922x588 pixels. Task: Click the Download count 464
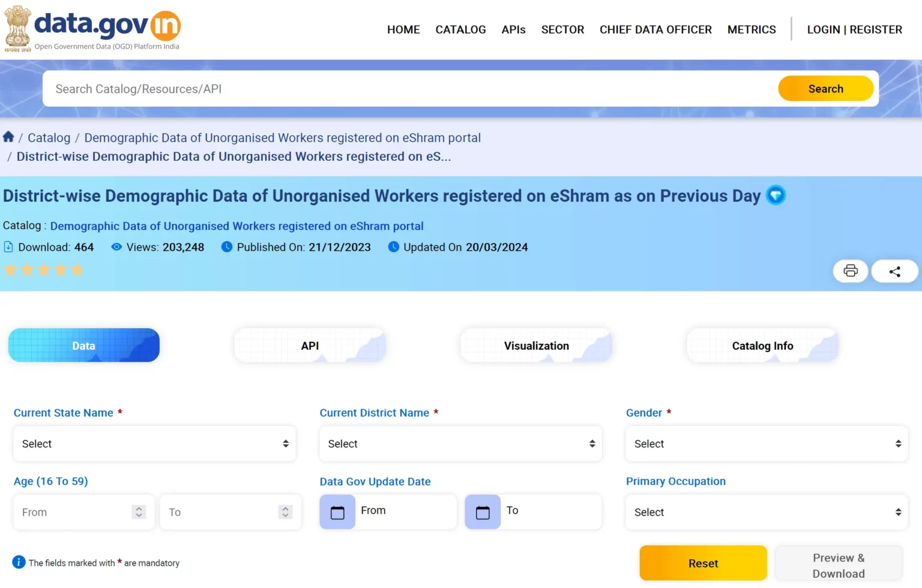(84, 247)
